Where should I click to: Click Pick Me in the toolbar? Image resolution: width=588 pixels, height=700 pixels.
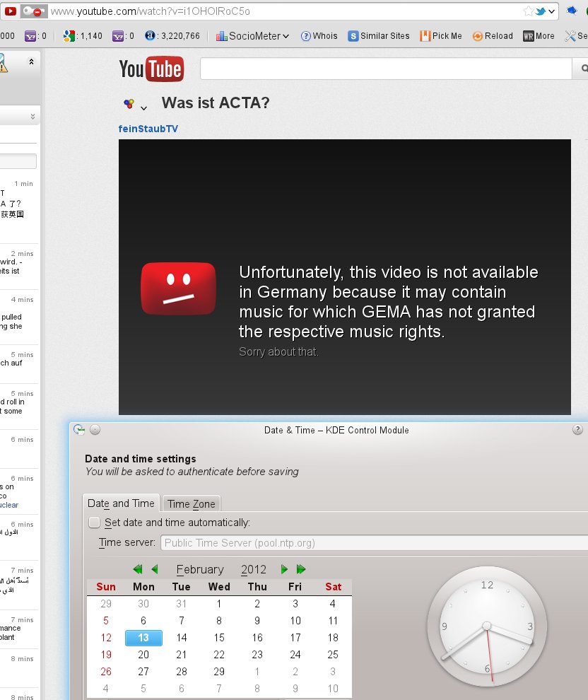point(441,36)
